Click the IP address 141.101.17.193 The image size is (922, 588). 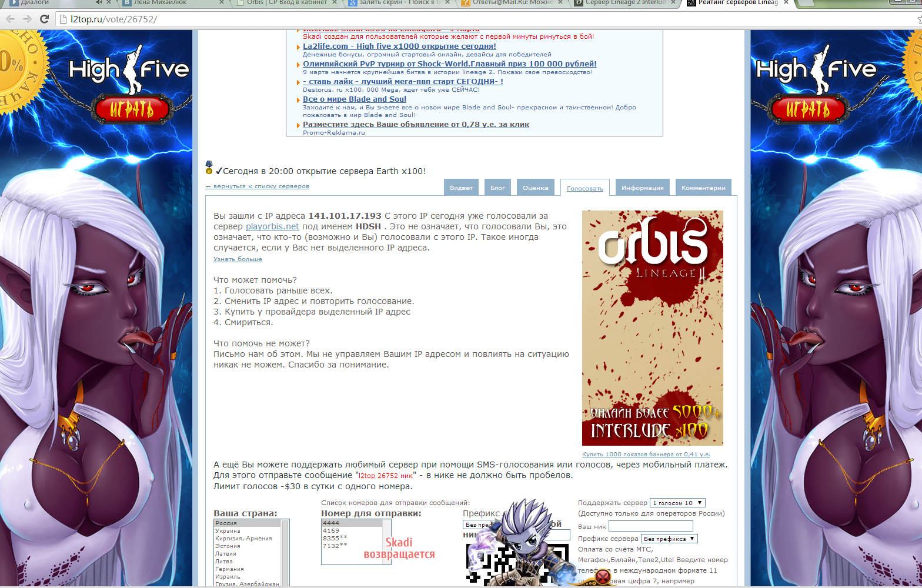pyautogui.click(x=345, y=216)
